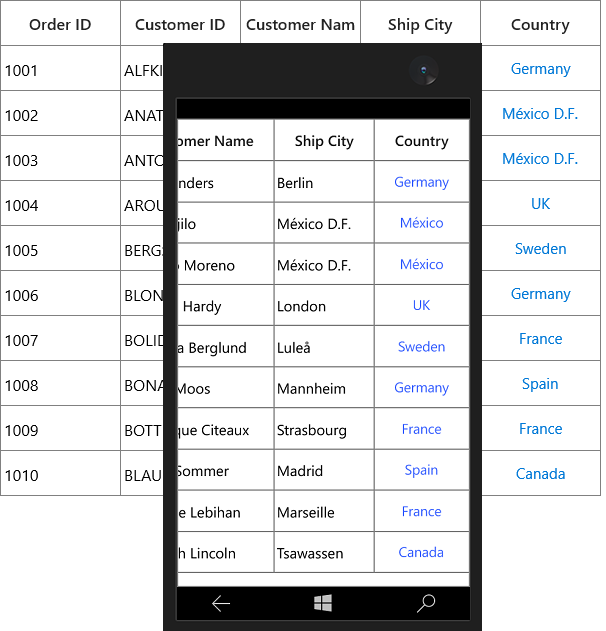This screenshot has width=606, height=631.
Task: Select the London cell on the phone grid
Action: pyautogui.click(x=324, y=305)
